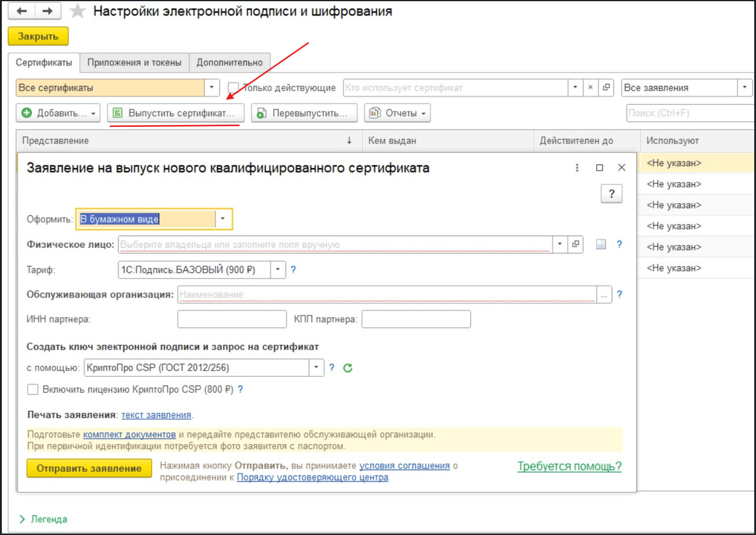
Task: Click the ИНН партнера input field
Action: pos(232,319)
